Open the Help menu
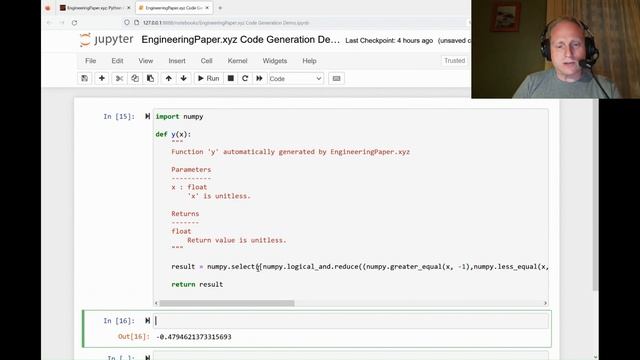Screen dimensions: 640x360 (309, 61)
